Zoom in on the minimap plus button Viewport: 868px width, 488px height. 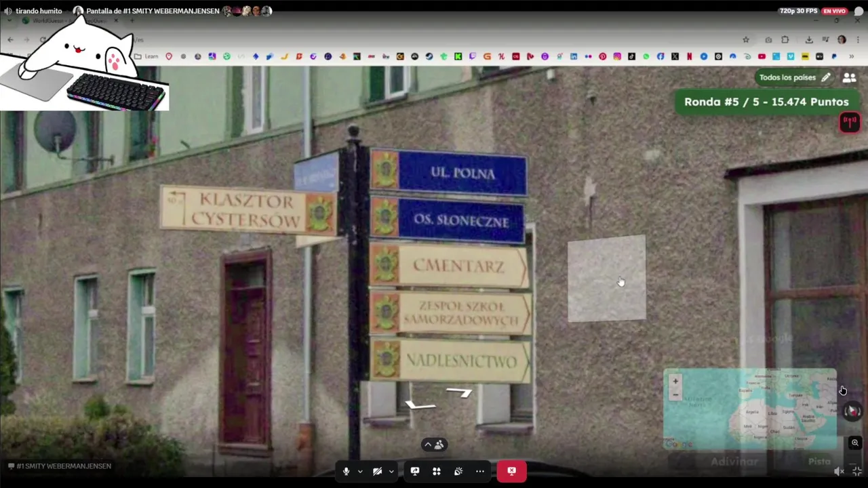(675, 381)
